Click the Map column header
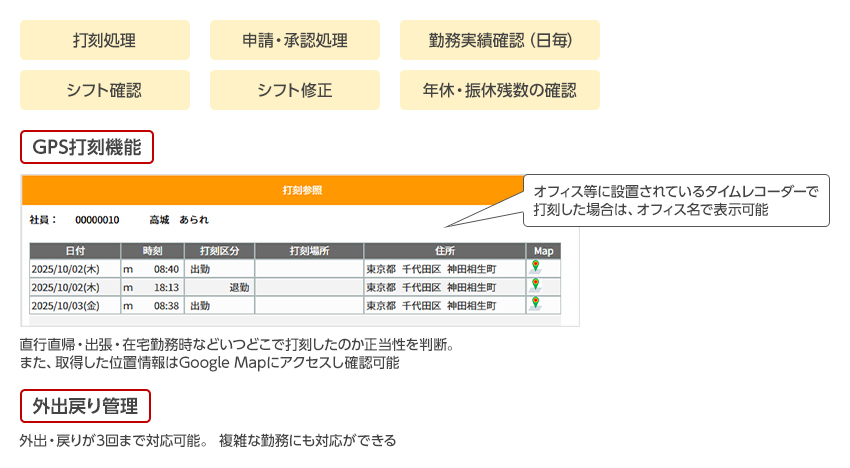850x468 pixels. pos(543,251)
